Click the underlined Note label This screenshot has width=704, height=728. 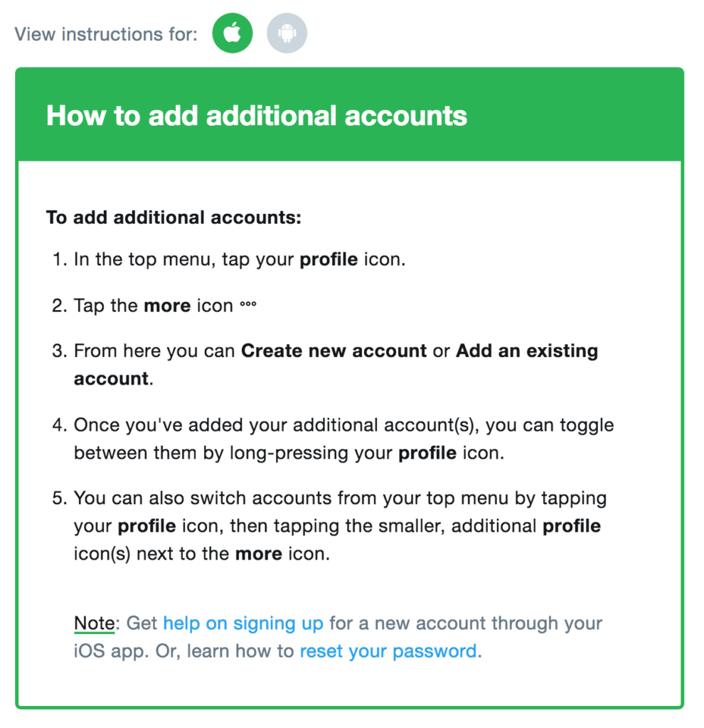[x=95, y=623]
